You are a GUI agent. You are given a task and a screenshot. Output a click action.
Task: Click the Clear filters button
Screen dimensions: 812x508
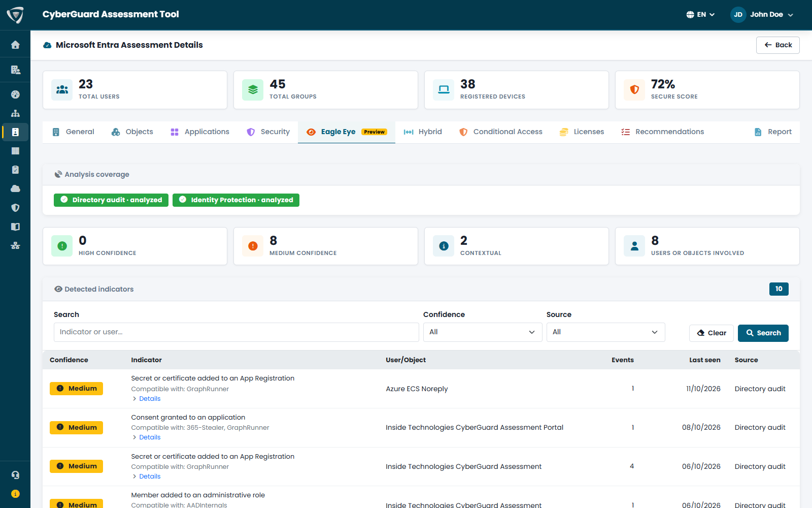click(712, 333)
